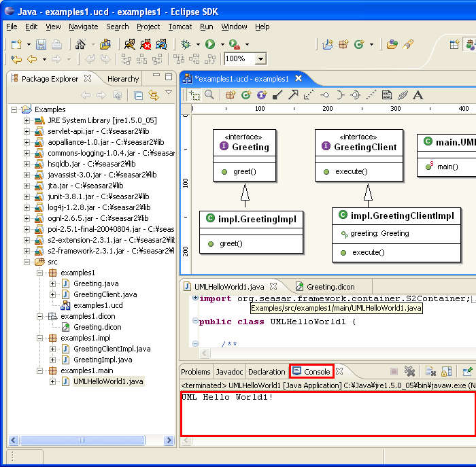Switch to the Hierarchy view tab
Viewport: 476px width, 467px height.
(123, 79)
